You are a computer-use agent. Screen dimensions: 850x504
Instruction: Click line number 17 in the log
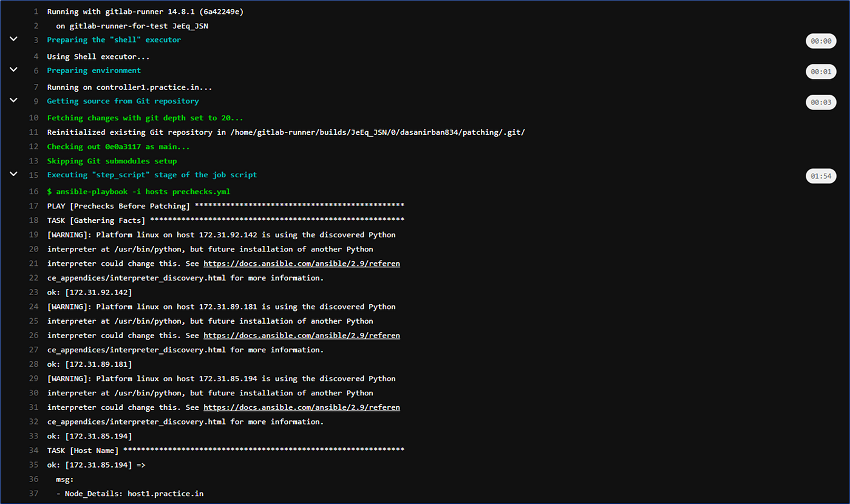click(34, 206)
